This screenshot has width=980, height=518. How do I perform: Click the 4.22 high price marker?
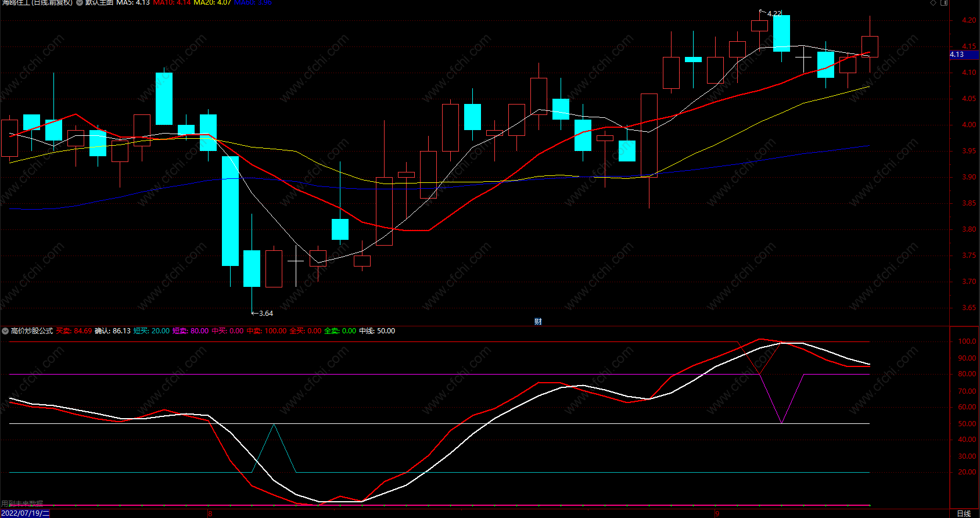771,13
